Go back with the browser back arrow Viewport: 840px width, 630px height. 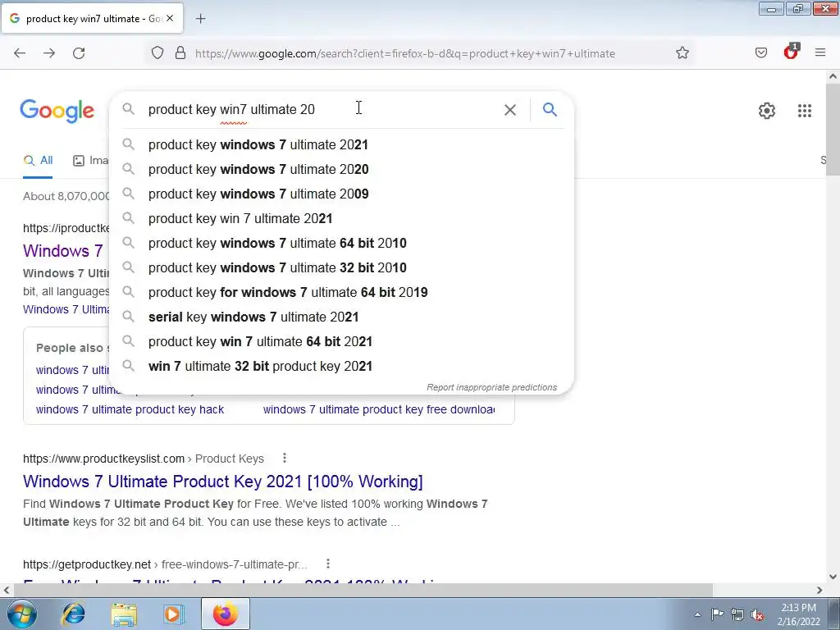[20, 53]
